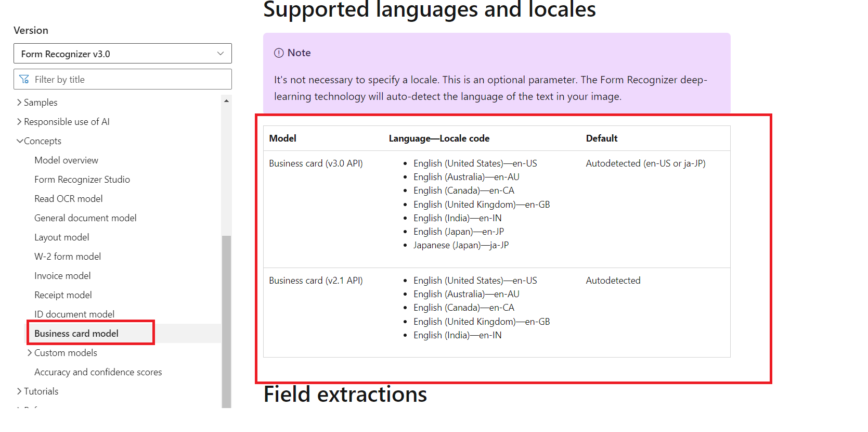Click the Business card (v2.1 API) cell
The height and width of the screenshot is (432, 868).
(316, 281)
